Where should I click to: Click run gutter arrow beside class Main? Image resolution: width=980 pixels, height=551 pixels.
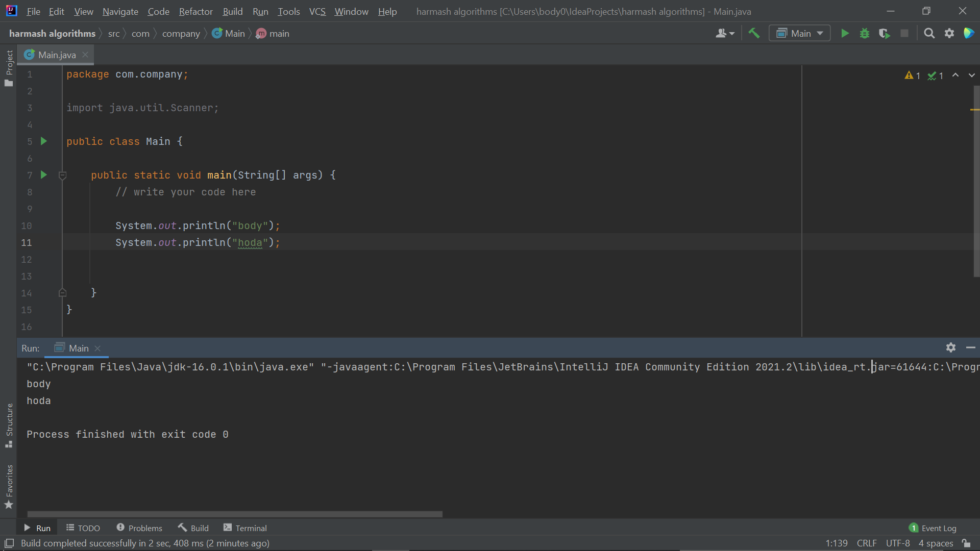[x=44, y=141]
